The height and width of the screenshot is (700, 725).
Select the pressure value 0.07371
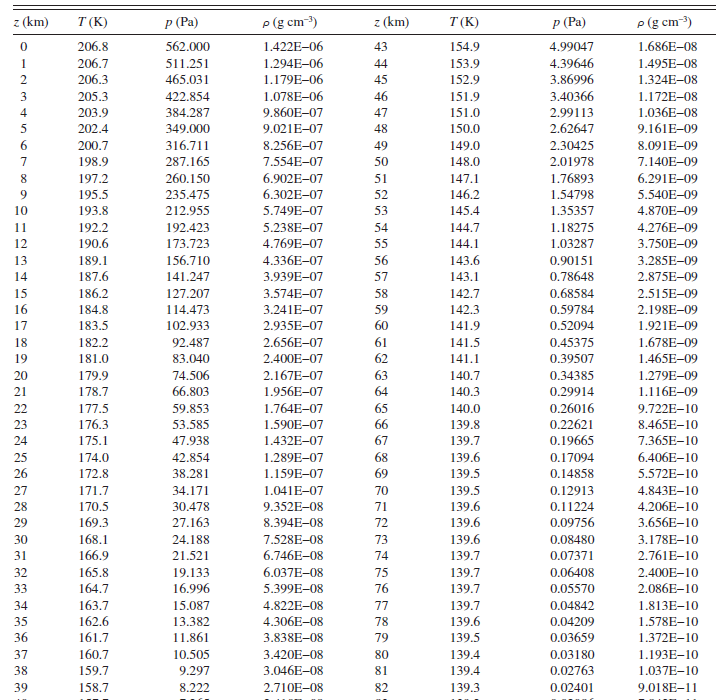click(x=571, y=555)
